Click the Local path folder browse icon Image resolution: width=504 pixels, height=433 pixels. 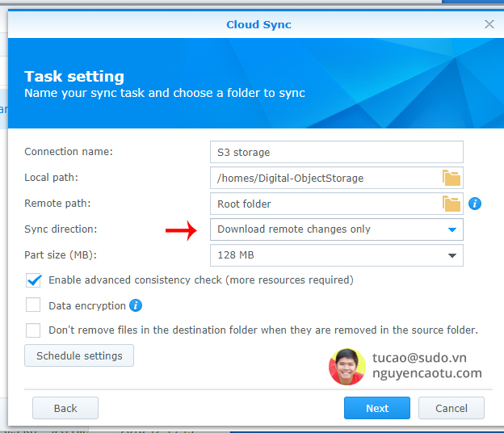coord(451,178)
